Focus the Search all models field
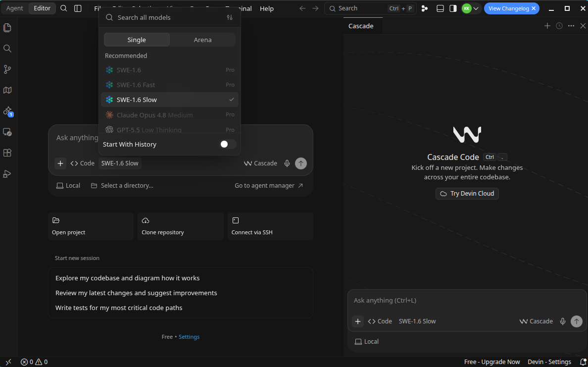Viewport: 588px width, 367px height. 165,17
